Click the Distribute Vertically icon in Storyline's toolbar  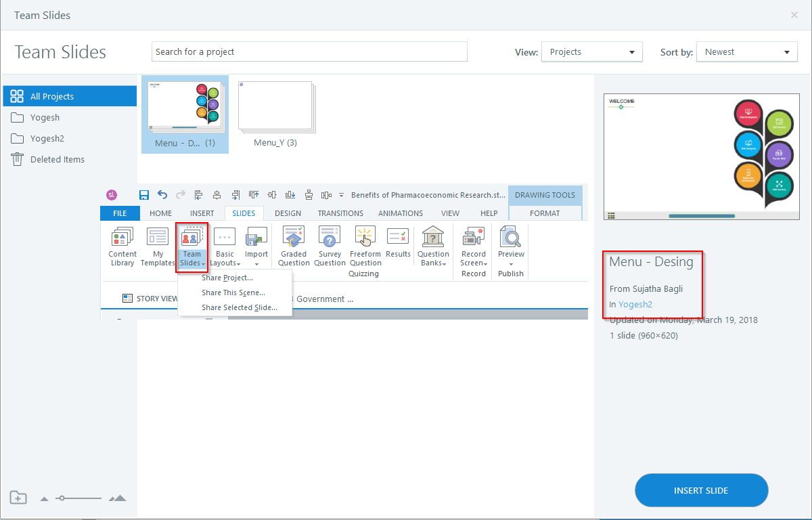click(309, 195)
